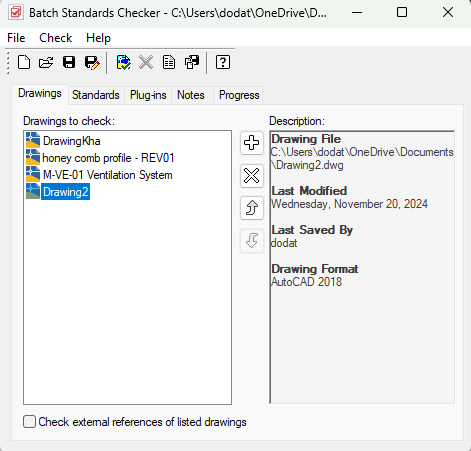View the report document icon
471x451 pixels.
point(169,62)
